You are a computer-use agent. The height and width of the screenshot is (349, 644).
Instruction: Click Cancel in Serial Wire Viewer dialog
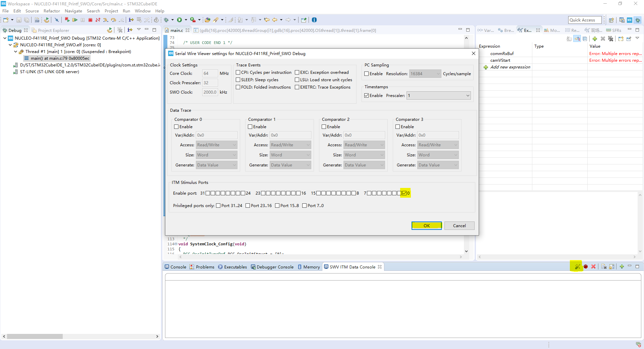coord(460,226)
